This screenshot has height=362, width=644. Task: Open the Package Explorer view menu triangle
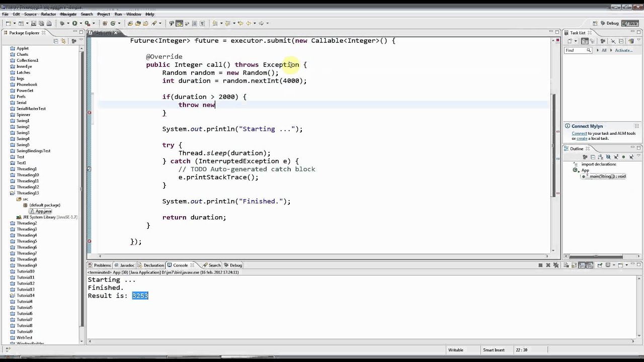[x=81, y=40]
